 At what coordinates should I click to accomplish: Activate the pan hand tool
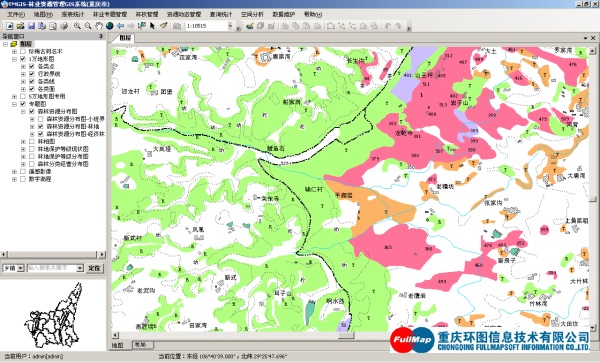[x=99, y=26]
